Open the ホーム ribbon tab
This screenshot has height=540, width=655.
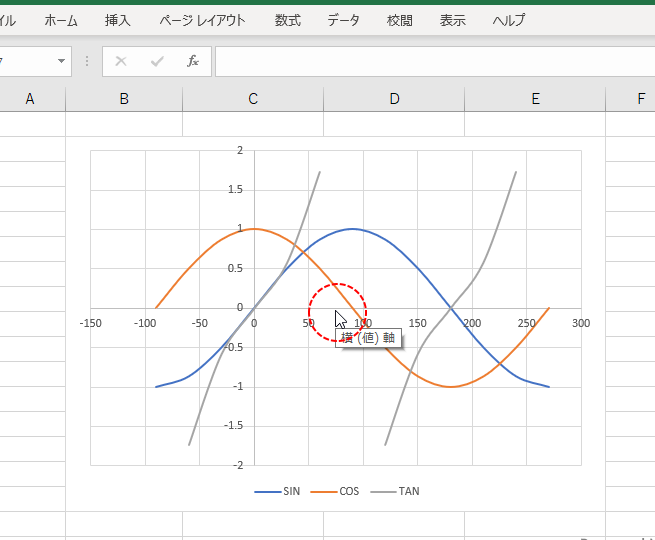61,20
